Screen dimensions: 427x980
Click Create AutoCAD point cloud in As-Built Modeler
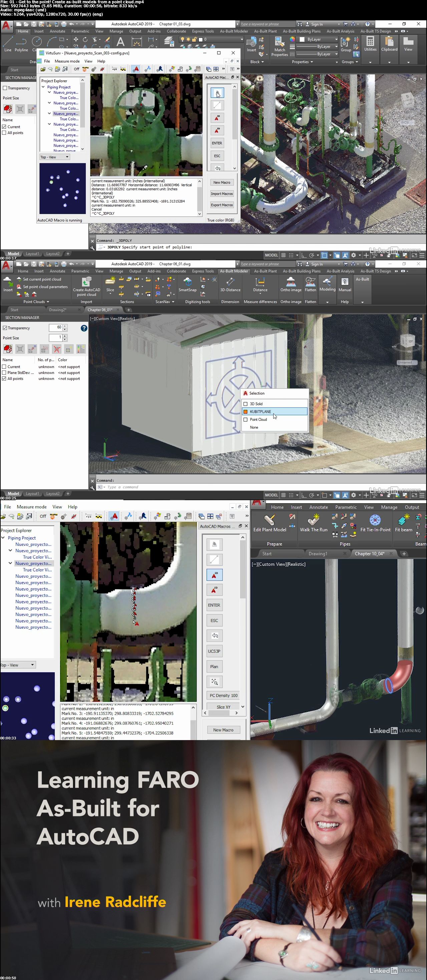pos(86,287)
